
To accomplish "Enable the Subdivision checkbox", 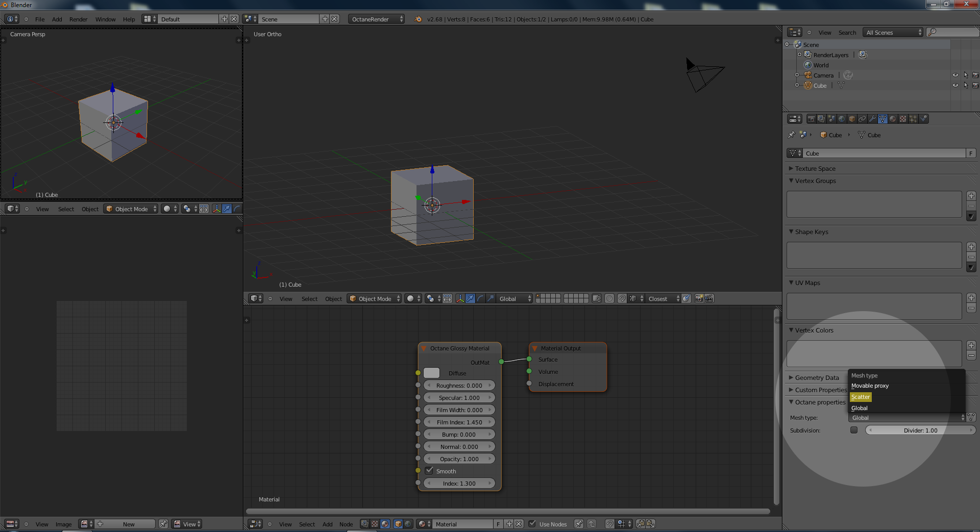I will coord(854,430).
